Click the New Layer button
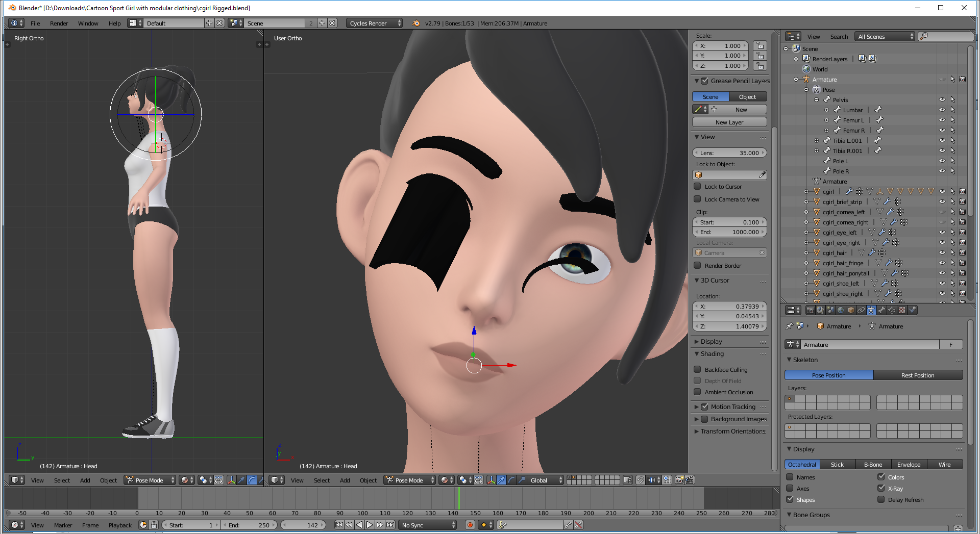This screenshot has height=534, width=980. (x=729, y=122)
